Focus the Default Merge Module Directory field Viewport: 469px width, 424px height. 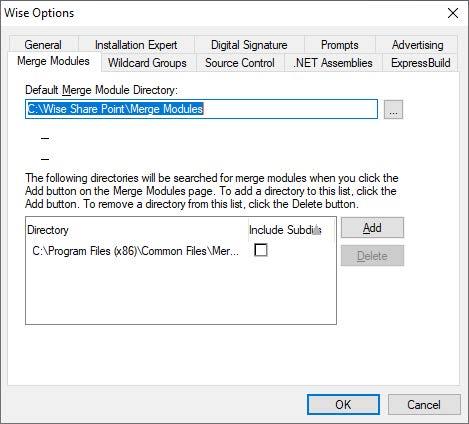(201, 109)
